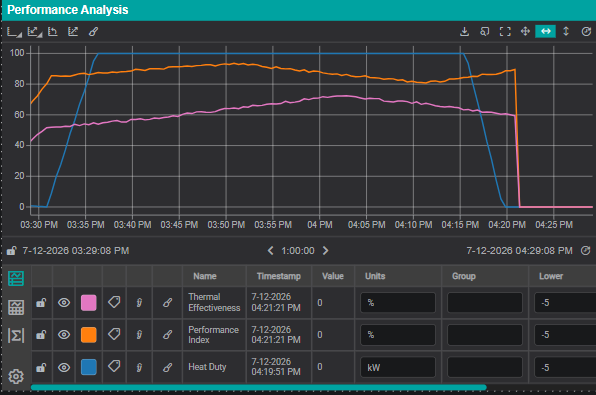Image resolution: width=596 pixels, height=395 pixels.
Task: Click the tag icon for Thermal Effectiveness
Action: point(114,303)
